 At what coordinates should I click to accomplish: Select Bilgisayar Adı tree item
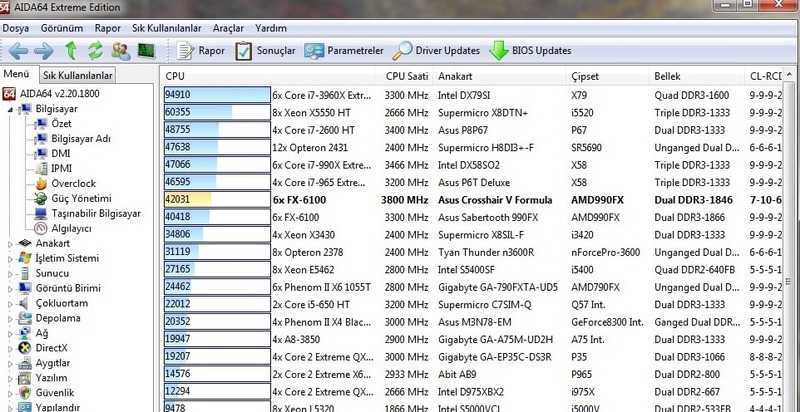click(x=81, y=139)
